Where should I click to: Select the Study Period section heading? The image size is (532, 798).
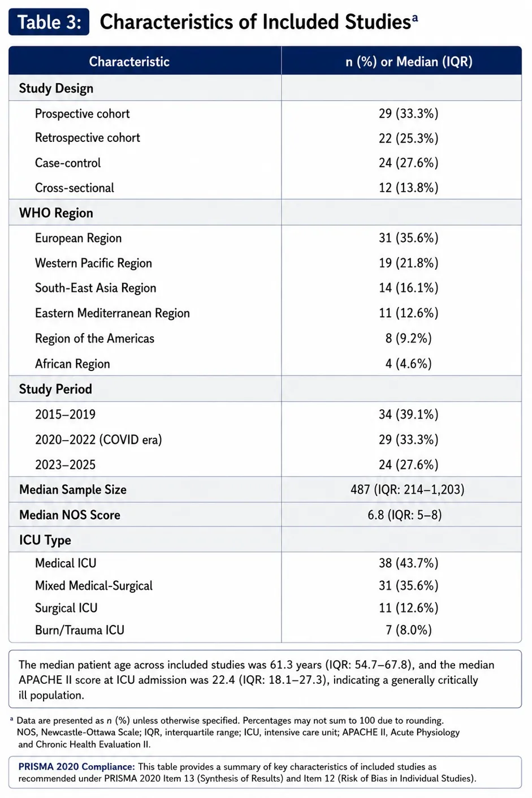click(55, 389)
